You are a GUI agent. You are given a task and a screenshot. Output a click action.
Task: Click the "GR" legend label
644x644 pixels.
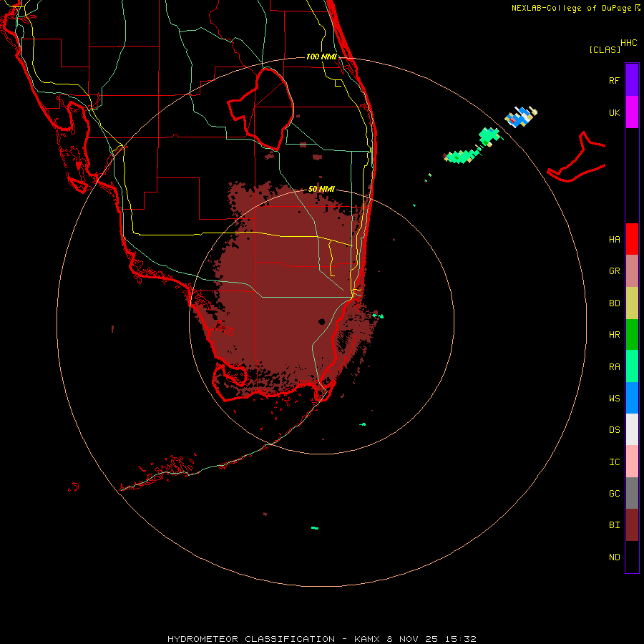pyautogui.click(x=614, y=271)
